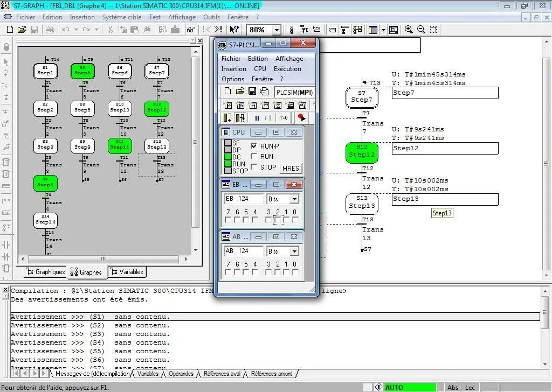
Task: Insert output variable icon in PLCSIM
Action: (x=240, y=105)
